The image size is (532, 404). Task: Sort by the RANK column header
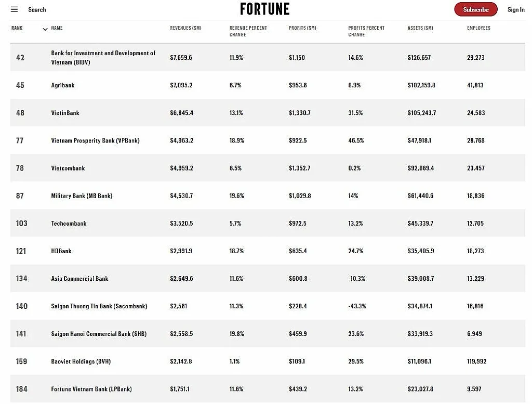pyautogui.click(x=17, y=28)
